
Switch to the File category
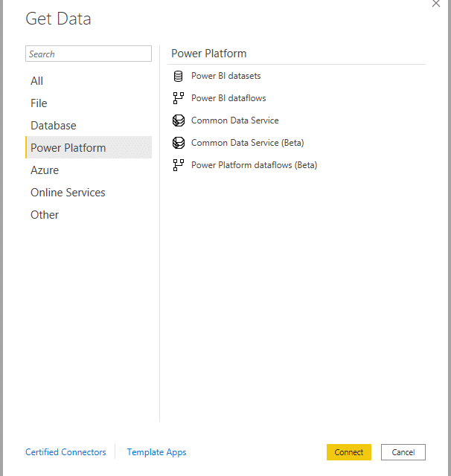click(x=39, y=103)
